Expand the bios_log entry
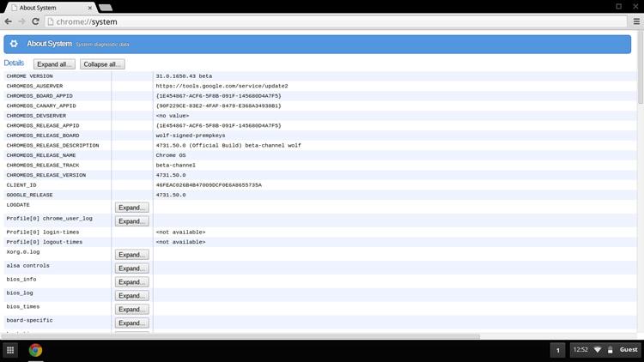Screen dimensions: 644x362 (132, 296)
